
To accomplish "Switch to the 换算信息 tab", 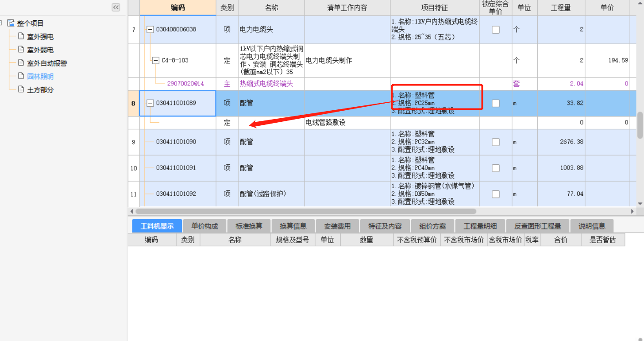I will (293, 226).
